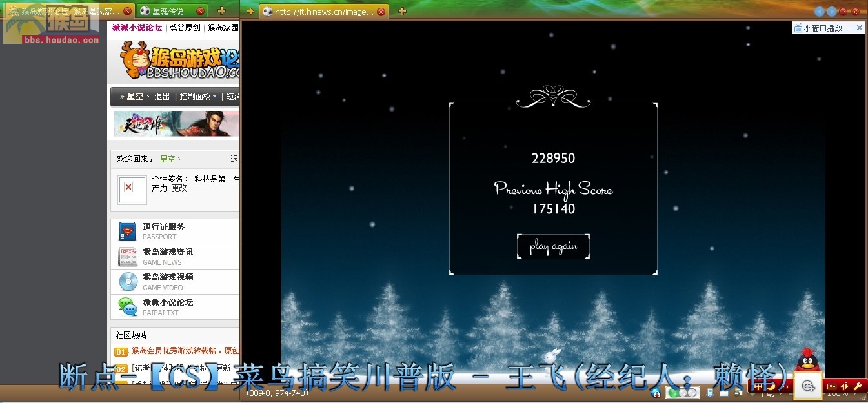Open 猴岛游戏视频 GAME VIDEO
The height and width of the screenshot is (403, 868).
pyautogui.click(x=168, y=282)
